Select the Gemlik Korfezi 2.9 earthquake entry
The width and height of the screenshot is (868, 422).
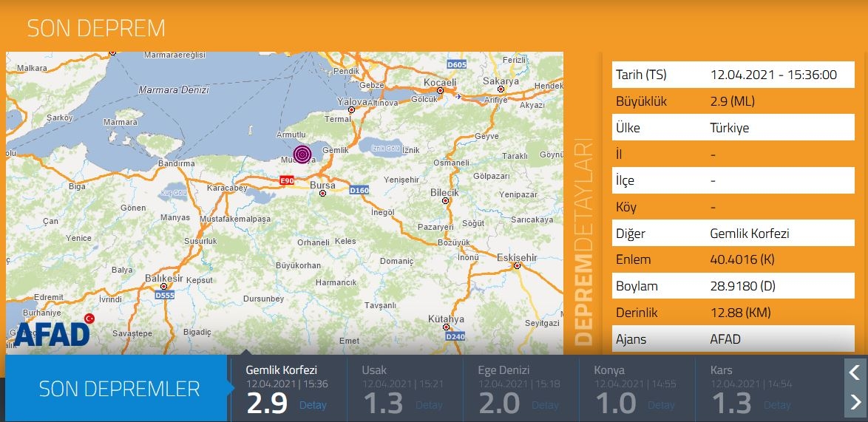(289, 389)
